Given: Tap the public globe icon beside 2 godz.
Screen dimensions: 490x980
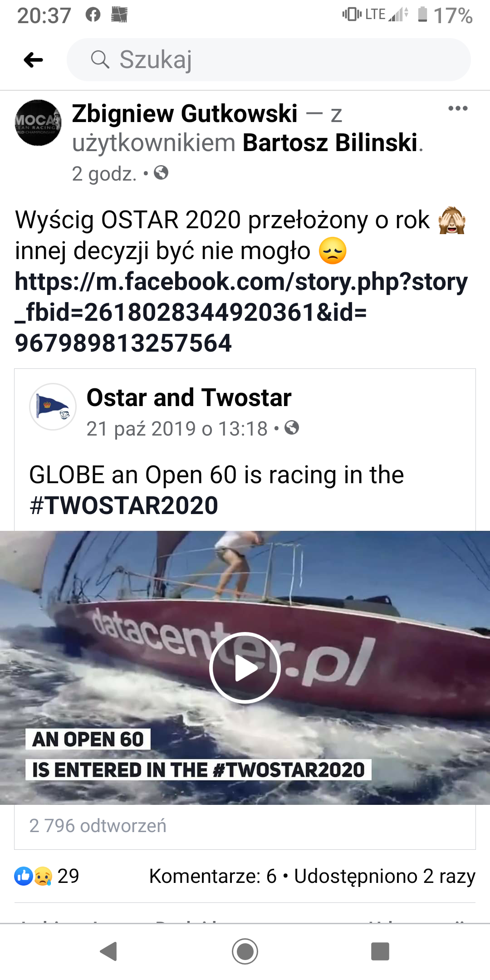Looking at the screenshot, I should coord(161,173).
